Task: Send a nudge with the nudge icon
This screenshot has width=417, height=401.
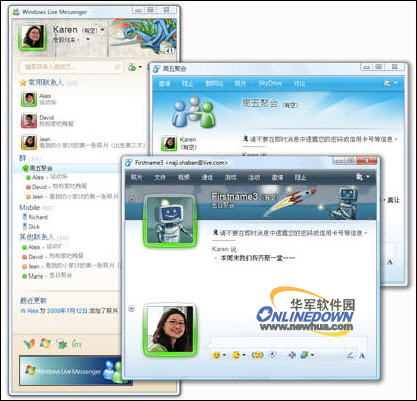Action: pyautogui.click(x=257, y=355)
